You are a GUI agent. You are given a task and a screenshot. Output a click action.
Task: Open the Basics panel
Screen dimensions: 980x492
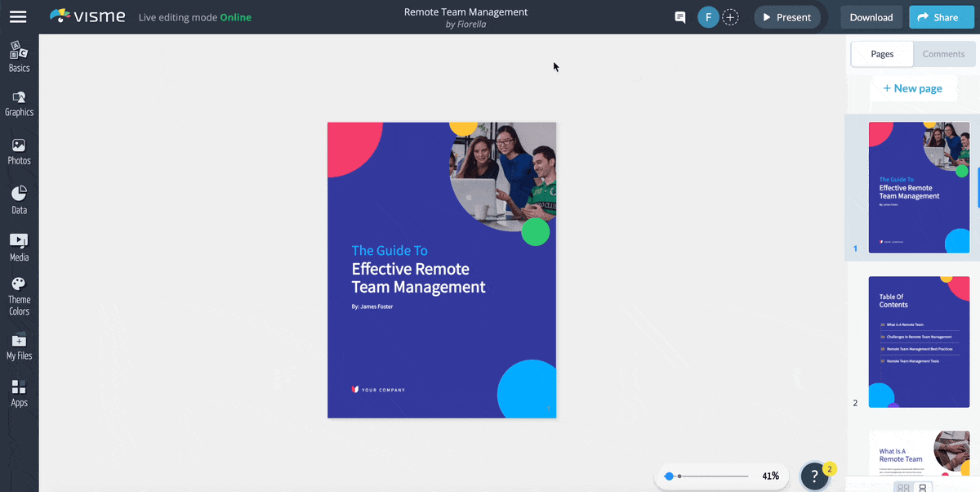coord(19,56)
